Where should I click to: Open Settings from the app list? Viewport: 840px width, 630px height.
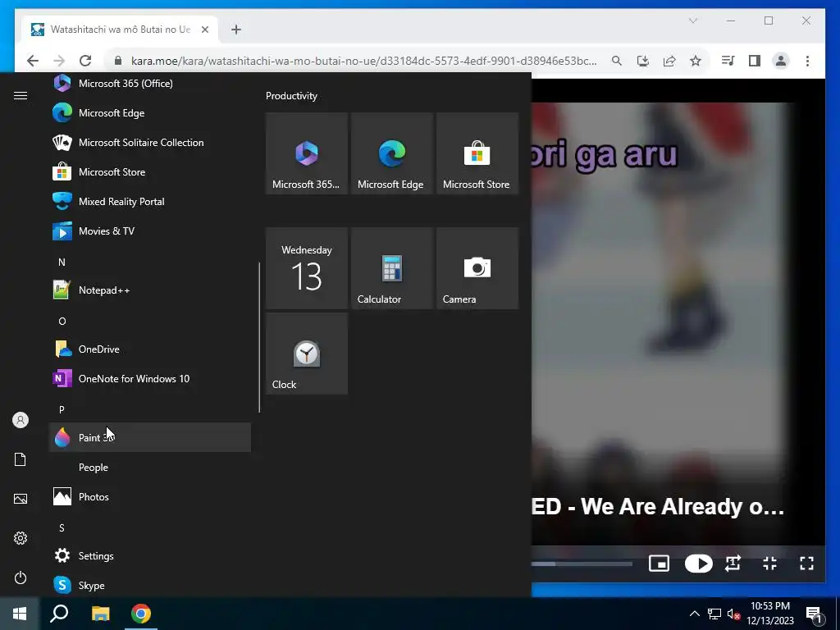coord(150,556)
